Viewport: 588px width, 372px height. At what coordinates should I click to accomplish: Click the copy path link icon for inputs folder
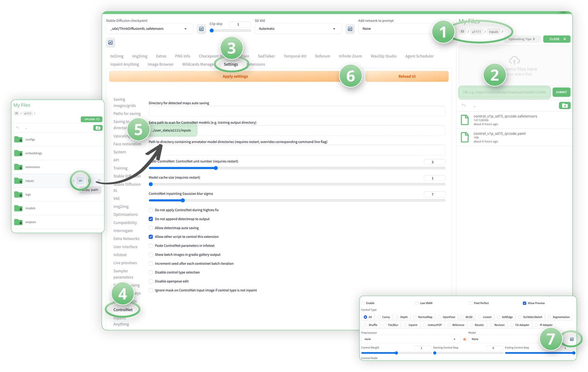[x=80, y=181]
